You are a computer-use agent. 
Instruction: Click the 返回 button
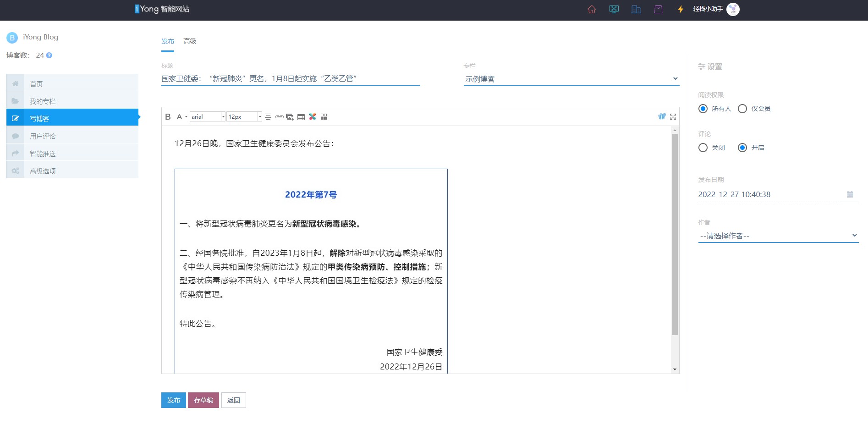pyautogui.click(x=234, y=400)
